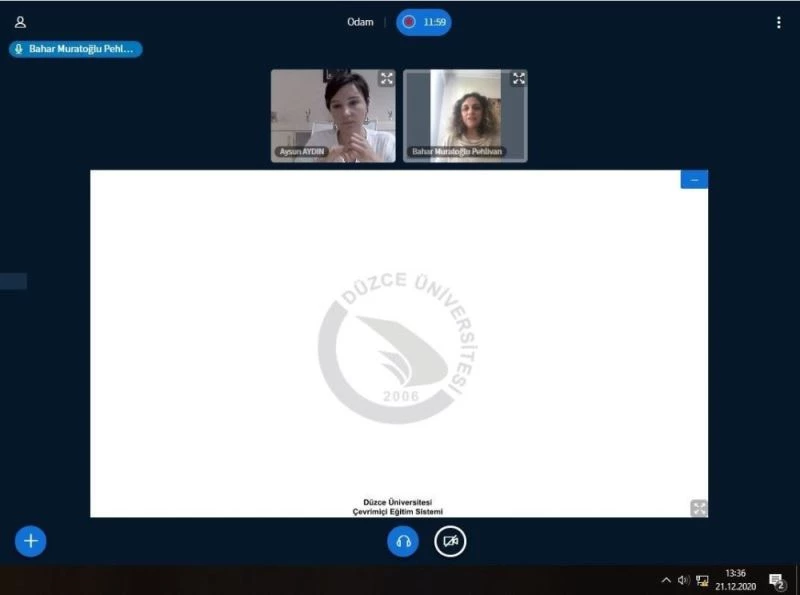Toggle the headphone listen-only audio button
Viewport: 800px width, 595px height.
coord(403,541)
